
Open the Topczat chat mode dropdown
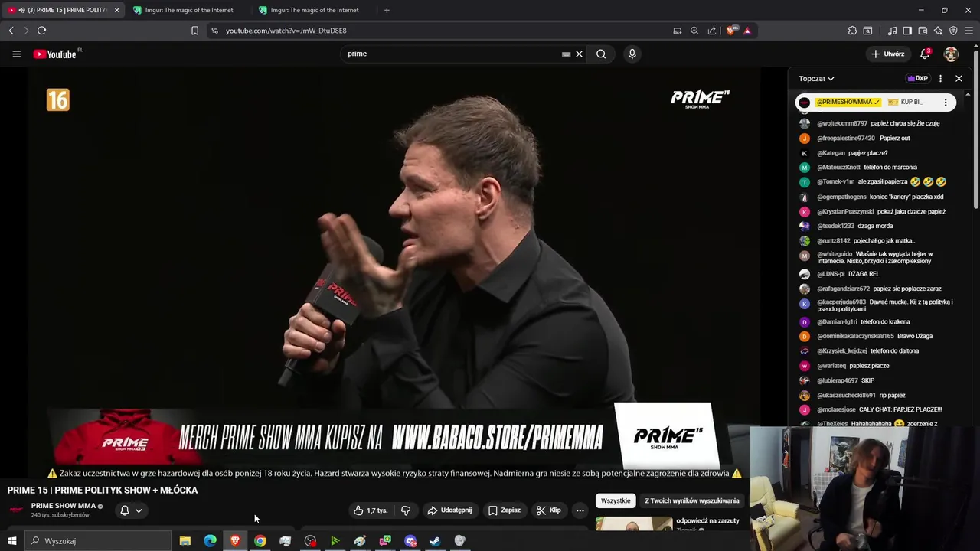click(x=816, y=78)
